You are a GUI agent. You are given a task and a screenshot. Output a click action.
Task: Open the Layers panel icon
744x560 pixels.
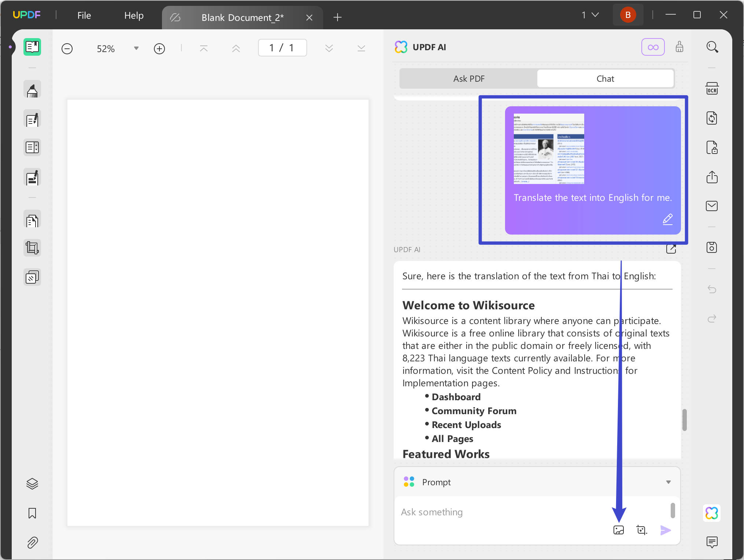click(32, 484)
